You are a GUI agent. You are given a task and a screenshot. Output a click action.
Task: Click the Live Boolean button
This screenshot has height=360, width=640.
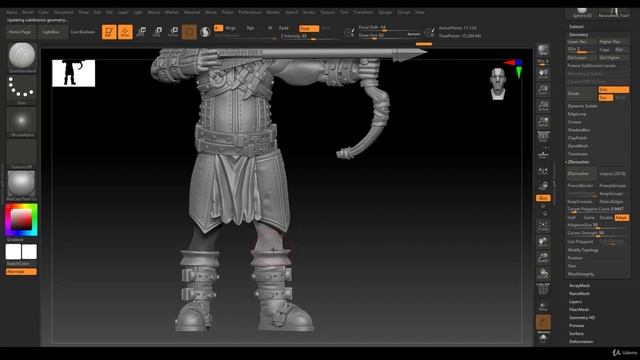point(82,32)
